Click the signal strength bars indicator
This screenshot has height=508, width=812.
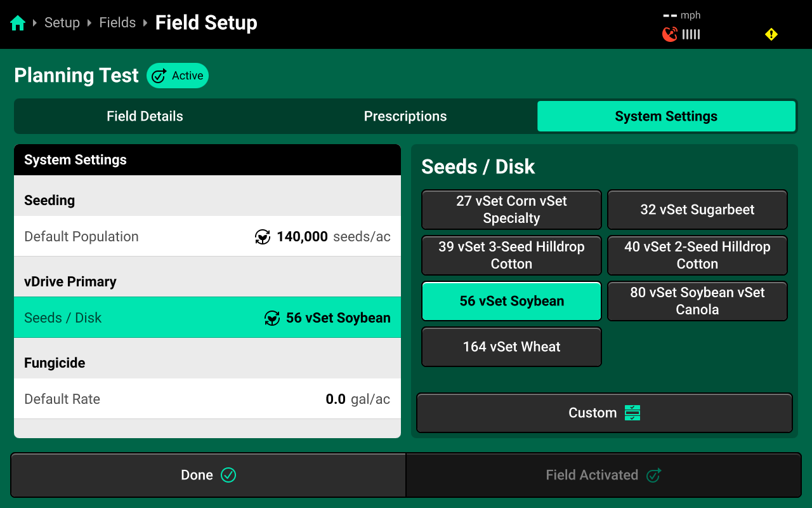(x=691, y=34)
